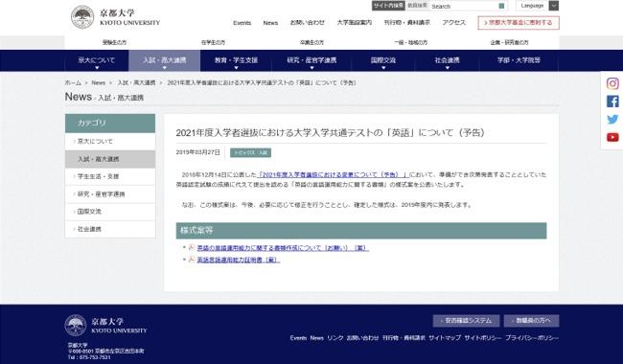623x364 pixels.
Task: Open サイトマップ link in footer
Action: (445, 338)
